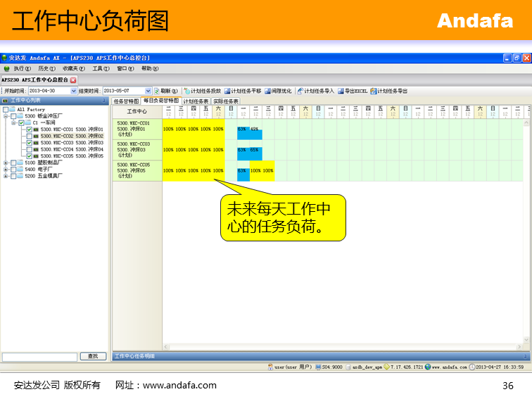Open the 工具 menu
This screenshot has width=532, height=399.
point(101,69)
